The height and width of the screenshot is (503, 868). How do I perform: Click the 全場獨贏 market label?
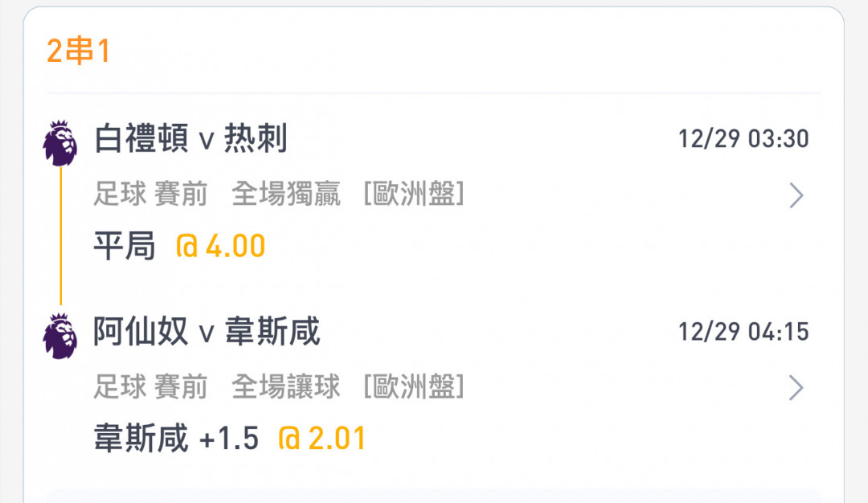pyautogui.click(x=286, y=194)
